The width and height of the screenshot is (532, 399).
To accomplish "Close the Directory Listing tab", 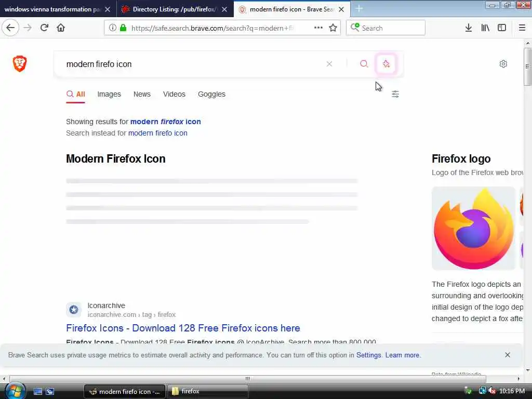I will (x=224, y=9).
